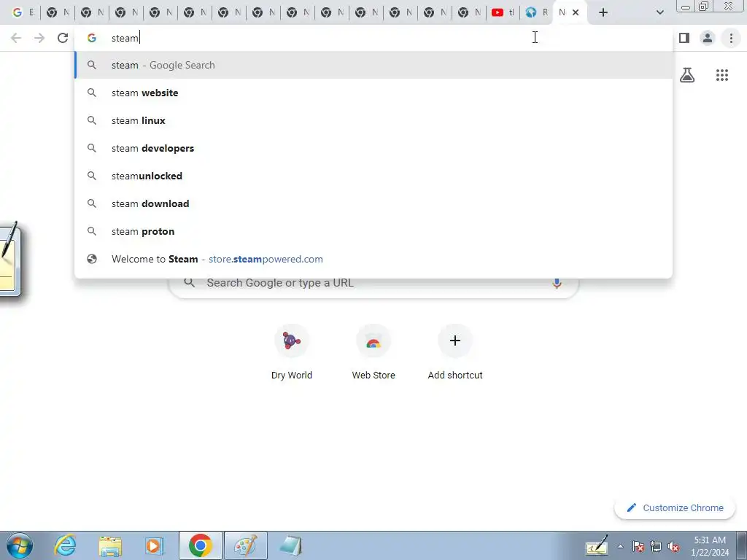Screen dimensions: 747x560
Task: Expand the tab search chevron
Action: [x=659, y=12]
